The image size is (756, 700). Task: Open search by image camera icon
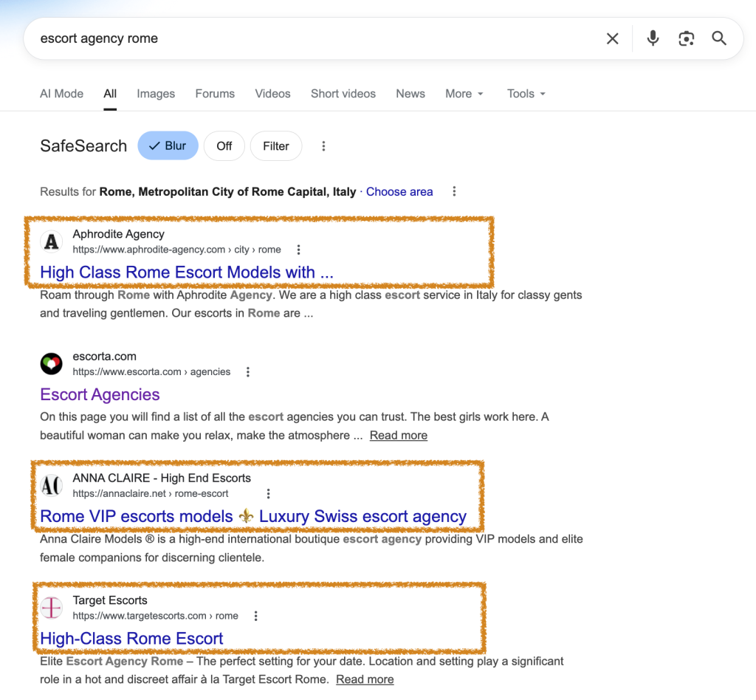coord(687,38)
